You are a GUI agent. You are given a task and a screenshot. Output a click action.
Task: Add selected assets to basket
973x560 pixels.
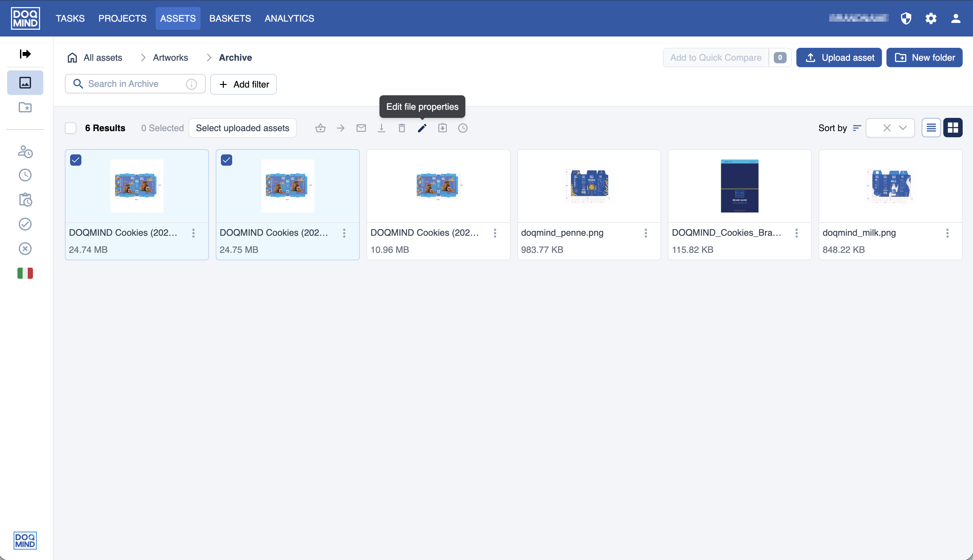pos(320,128)
